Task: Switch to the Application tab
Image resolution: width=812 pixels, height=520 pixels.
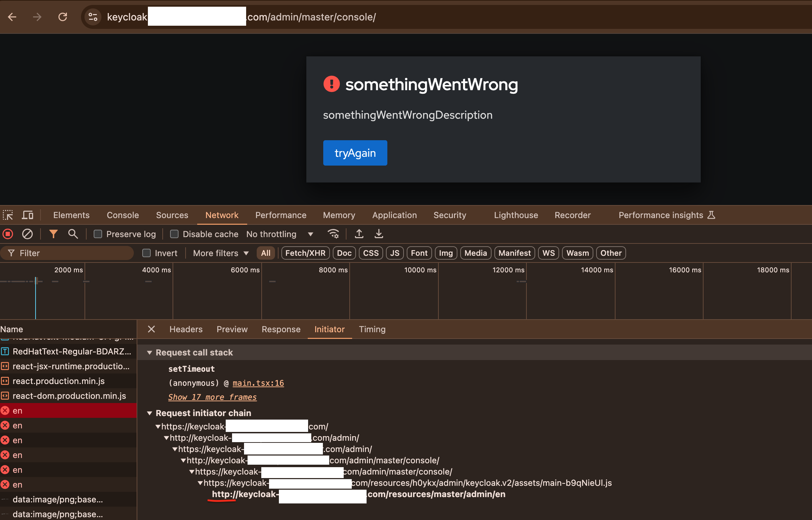Action: [395, 215]
